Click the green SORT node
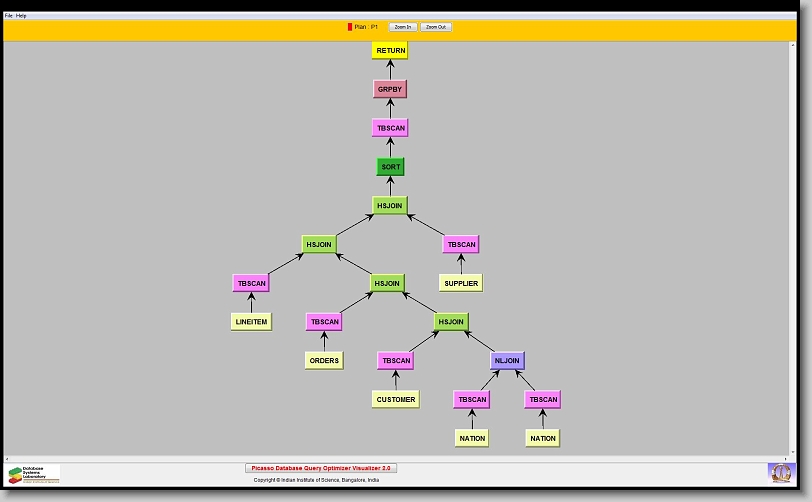This screenshot has width=812, height=502. click(x=390, y=167)
